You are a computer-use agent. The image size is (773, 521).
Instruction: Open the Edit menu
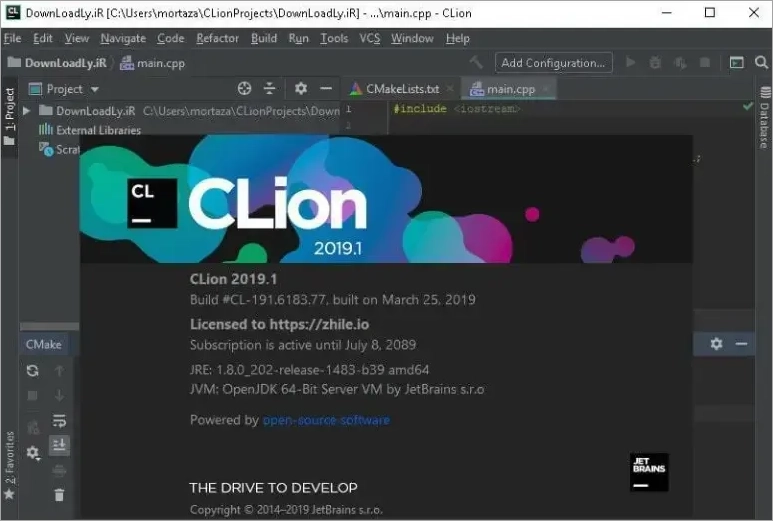[x=42, y=38]
